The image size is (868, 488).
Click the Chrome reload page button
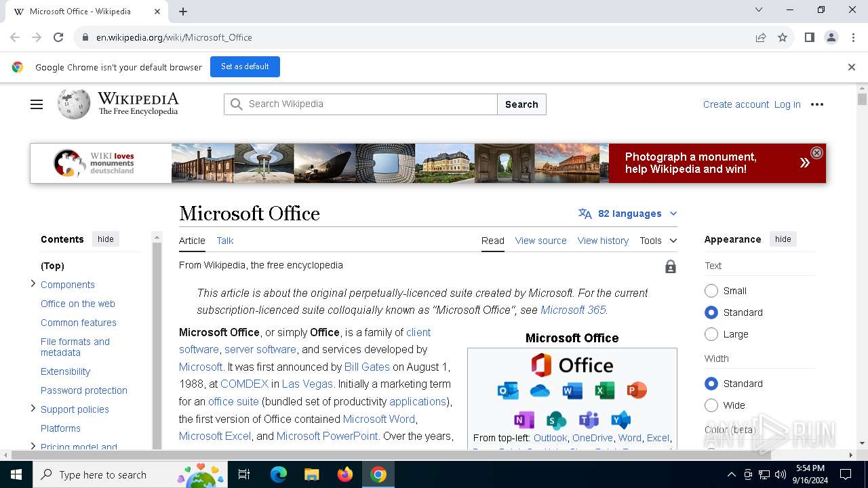pos(58,37)
